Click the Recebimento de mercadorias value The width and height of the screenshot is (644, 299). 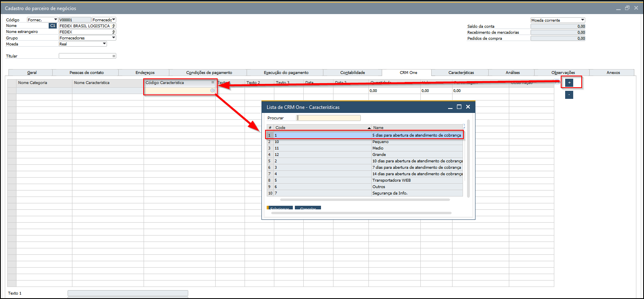pyautogui.click(x=558, y=32)
